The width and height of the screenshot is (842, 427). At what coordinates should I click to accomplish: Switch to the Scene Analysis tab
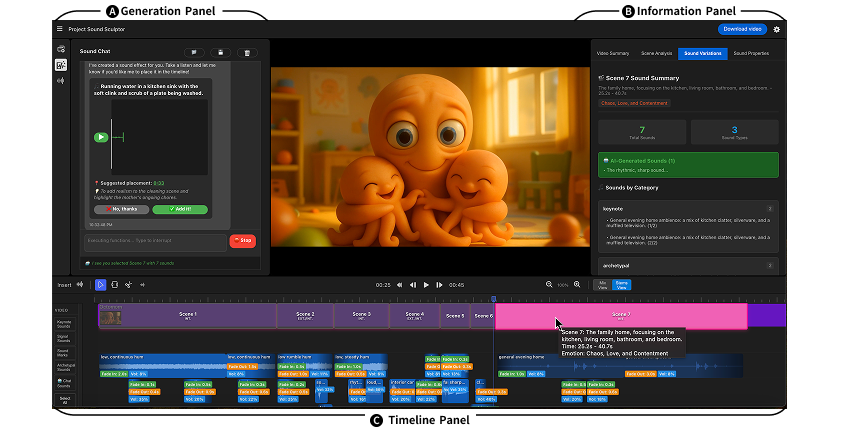tap(656, 53)
